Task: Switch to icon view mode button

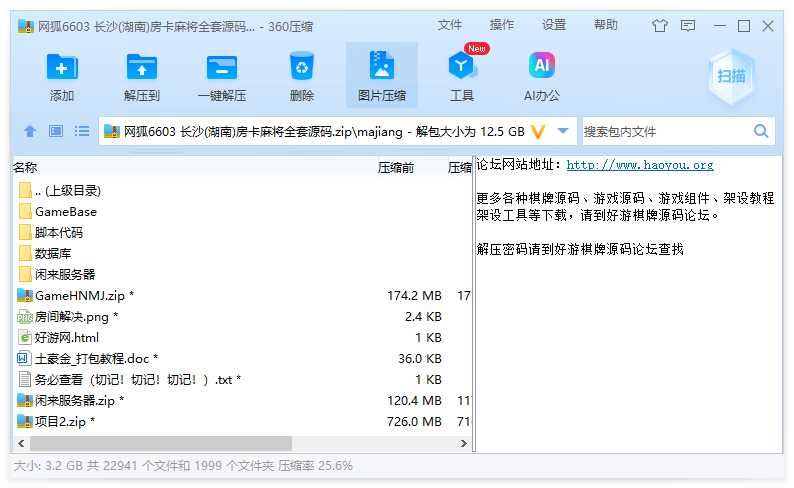Action: 56,132
